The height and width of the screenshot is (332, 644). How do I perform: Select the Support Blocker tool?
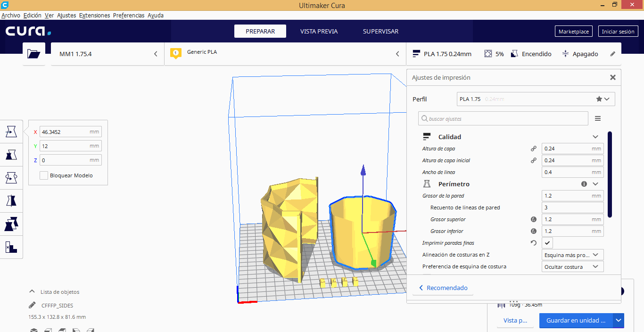tap(11, 247)
